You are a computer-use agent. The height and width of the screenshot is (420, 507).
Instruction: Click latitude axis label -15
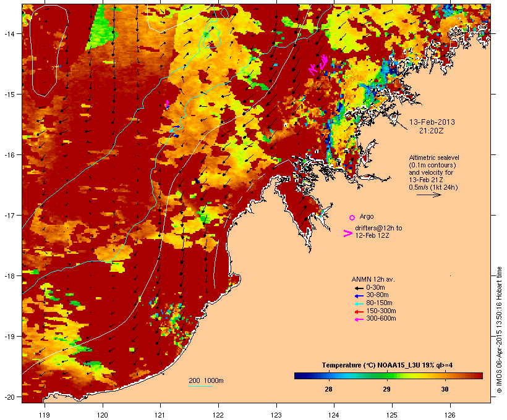click(9, 94)
